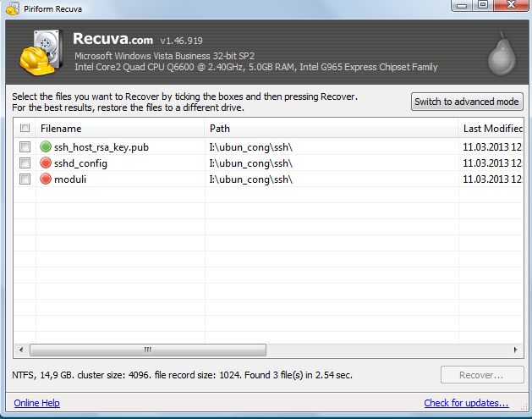Click the path cell of sshd_config row
This screenshot has width=532, height=419.
click(x=250, y=163)
